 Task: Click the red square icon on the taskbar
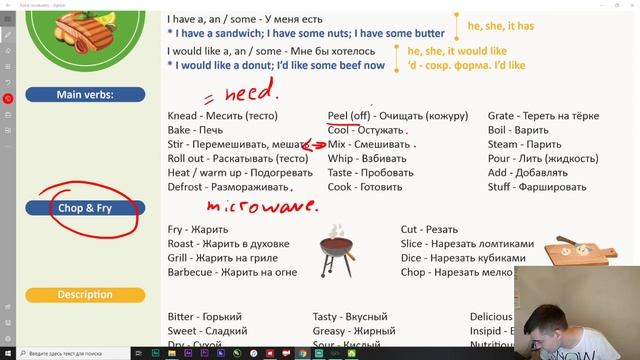coord(270,353)
